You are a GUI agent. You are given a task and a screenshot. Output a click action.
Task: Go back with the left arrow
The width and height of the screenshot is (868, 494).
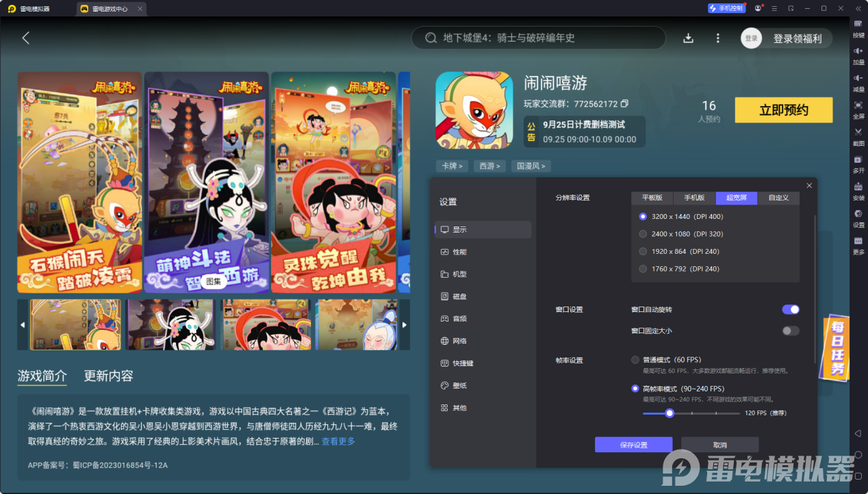point(26,38)
